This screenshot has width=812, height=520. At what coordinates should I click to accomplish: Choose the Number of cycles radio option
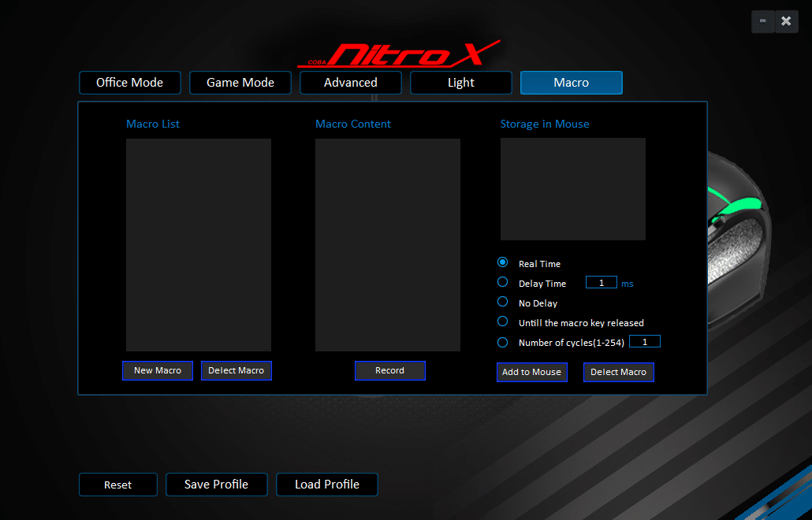[503, 342]
